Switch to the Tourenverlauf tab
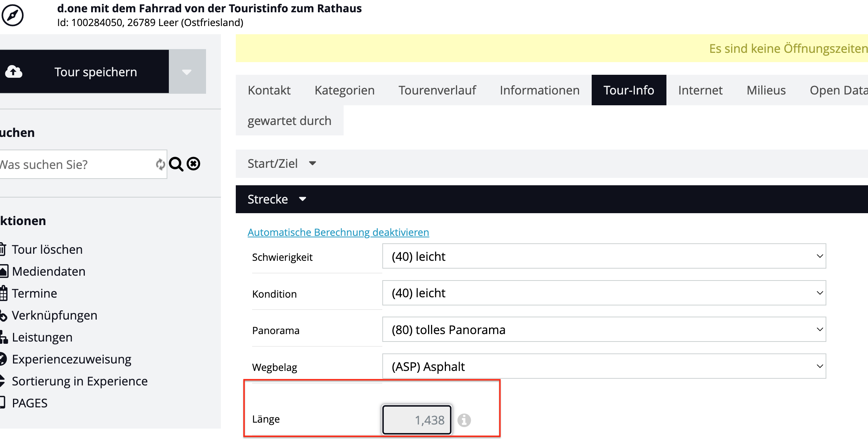Viewport: 868px width, 439px height. tap(437, 90)
